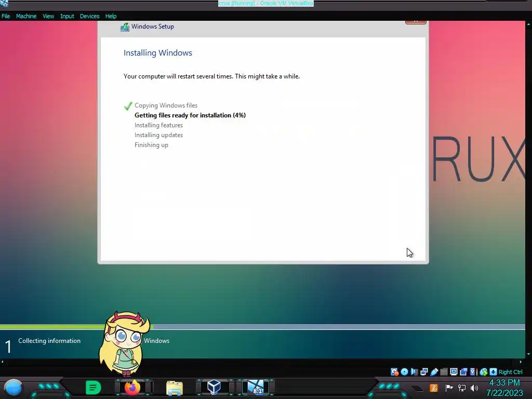Open Firefox from the taskbar
532x399 pixels.
coord(132,388)
